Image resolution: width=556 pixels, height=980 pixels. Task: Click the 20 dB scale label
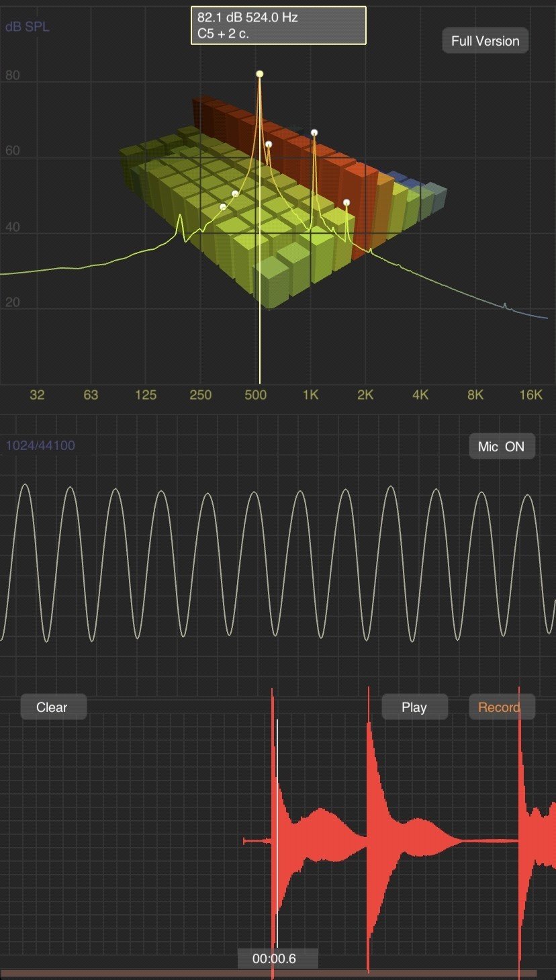[x=13, y=303]
